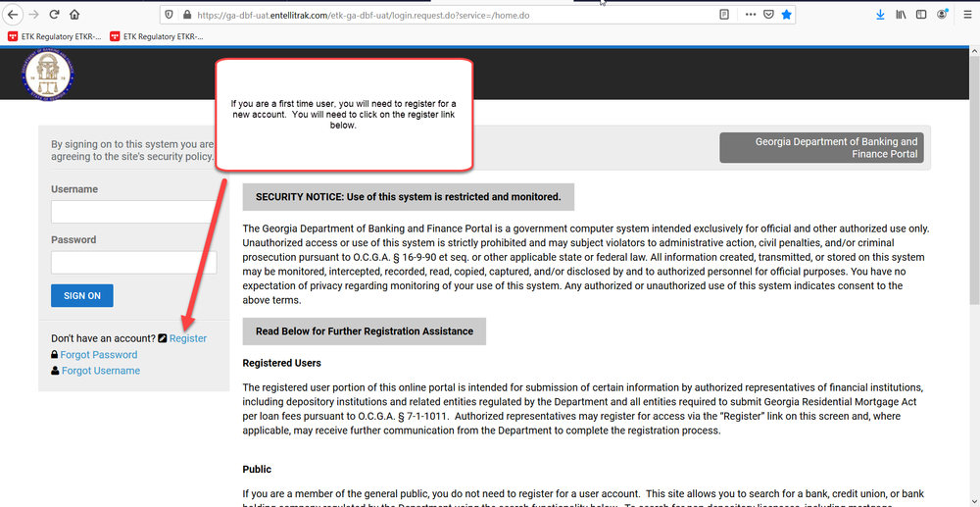Click the Save to Pocket icon
This screenshot has width=980, height=507.
[769, 16]
